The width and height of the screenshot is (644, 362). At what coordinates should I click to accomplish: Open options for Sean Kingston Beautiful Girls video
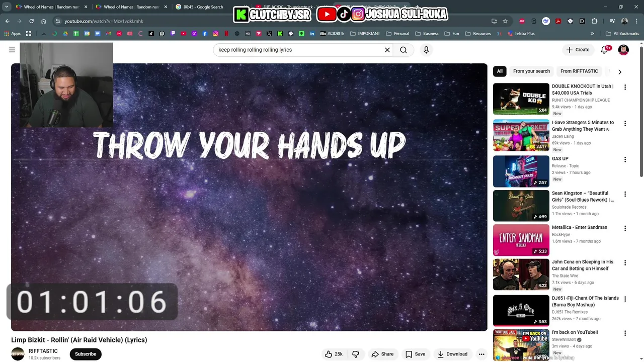625,194
